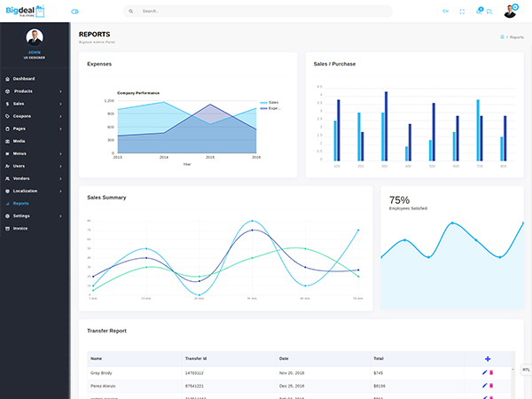Toggle the sidebar collapse switch in header
This screenshot has width=532, height=399.
click(74, 12)
